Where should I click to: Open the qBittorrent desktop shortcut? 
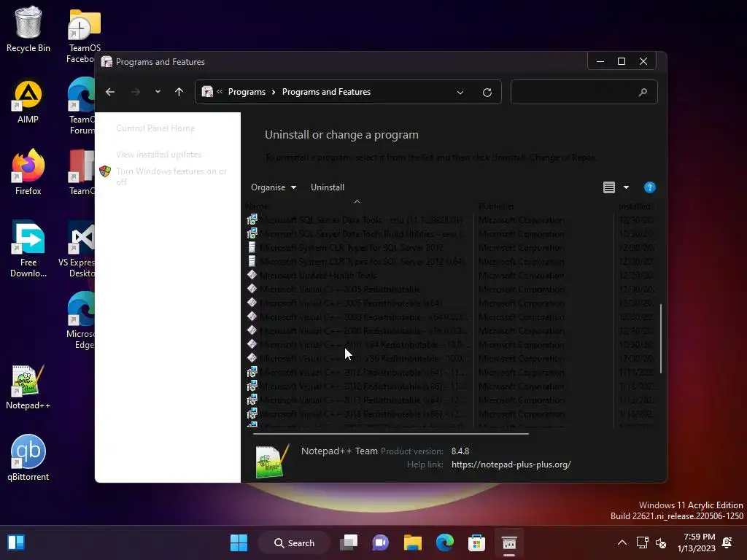[x=28, y=458]
